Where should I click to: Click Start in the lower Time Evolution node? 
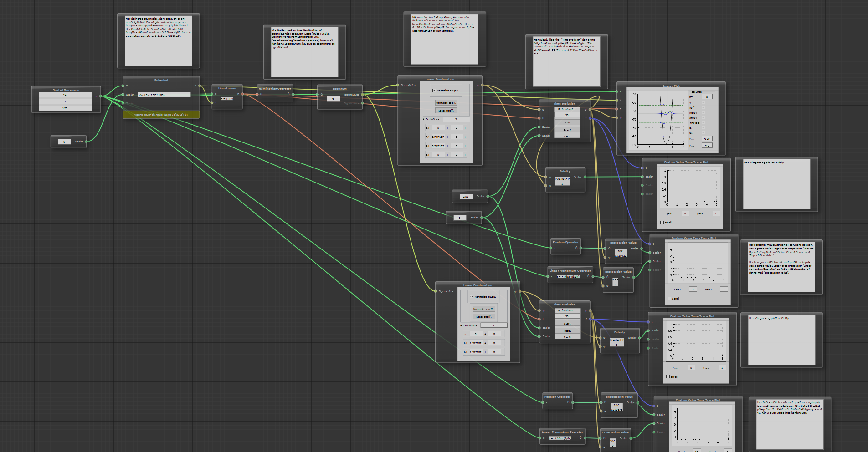[567, 324]
